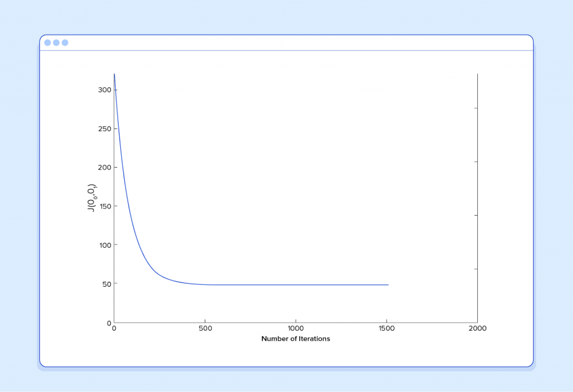Click the right end of the blue curve
The width and height of the screenshot is (573, 392).
[x=388, y=285]
